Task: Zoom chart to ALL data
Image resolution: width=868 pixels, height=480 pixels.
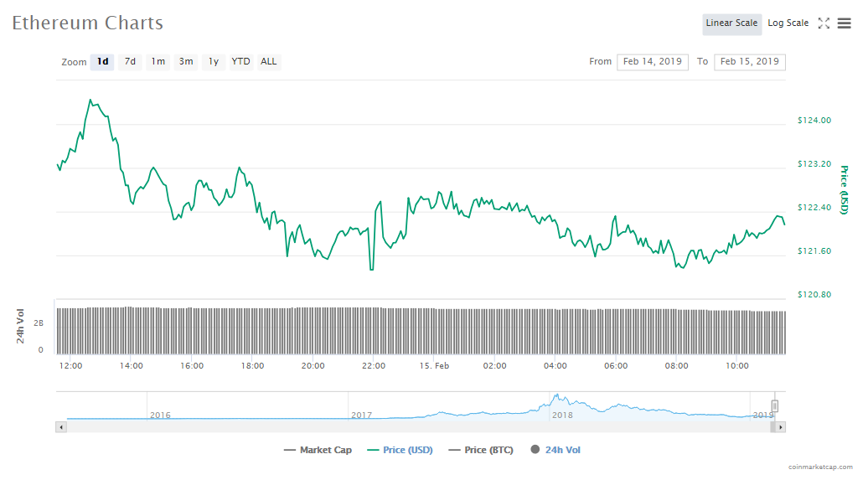Action: click(x=268, y=61)
